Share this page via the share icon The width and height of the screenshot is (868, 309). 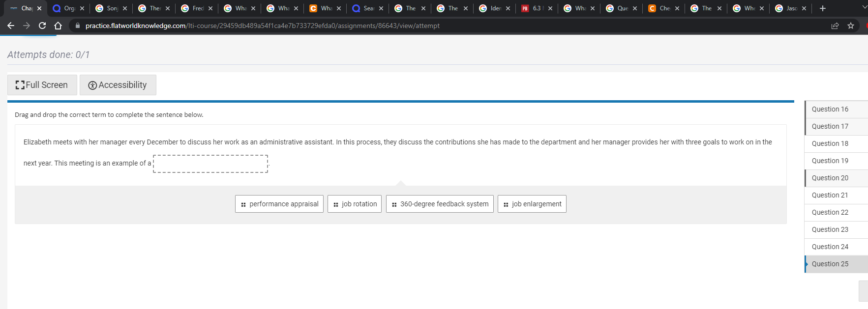pos(835,26)
